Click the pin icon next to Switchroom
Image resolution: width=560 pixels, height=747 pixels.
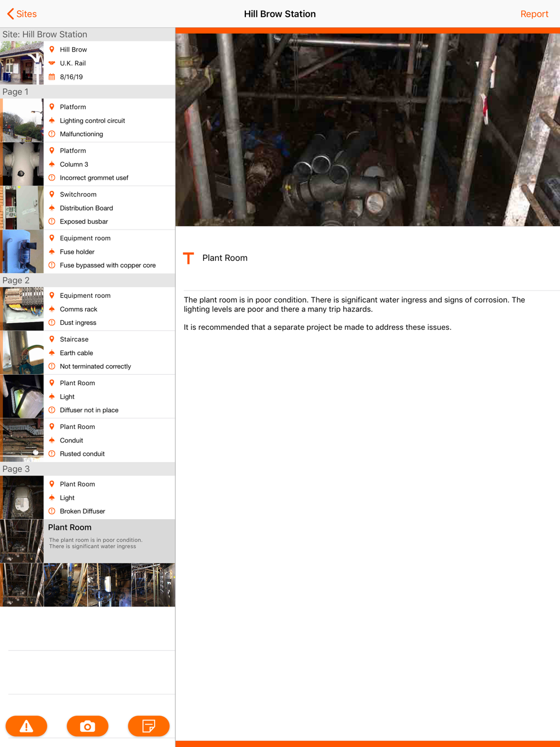tap(52, 194)
